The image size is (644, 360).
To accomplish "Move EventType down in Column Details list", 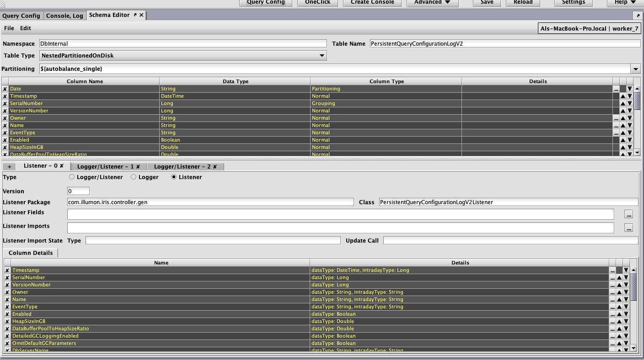I will (x=626, y=307).
